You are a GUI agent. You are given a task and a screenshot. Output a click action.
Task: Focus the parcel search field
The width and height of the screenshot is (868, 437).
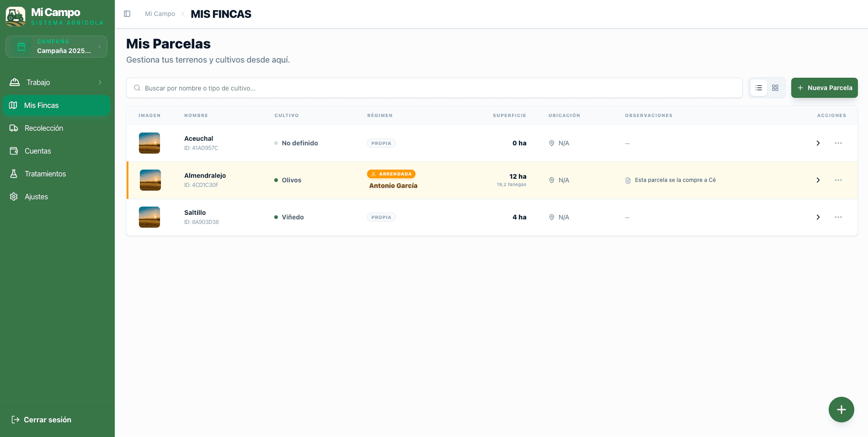[434, 88]
